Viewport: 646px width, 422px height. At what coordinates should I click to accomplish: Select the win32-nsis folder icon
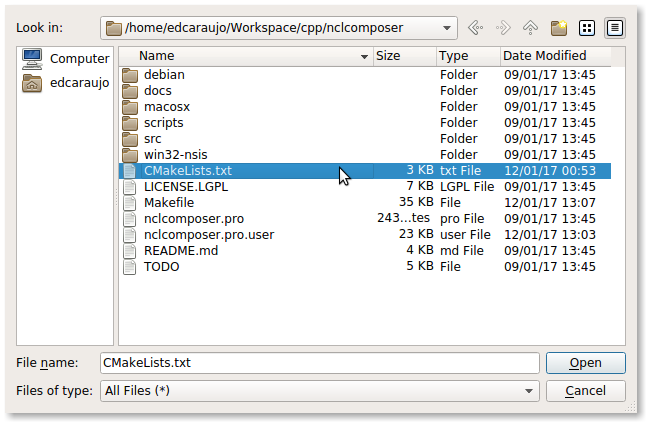(x=130, y=155)
